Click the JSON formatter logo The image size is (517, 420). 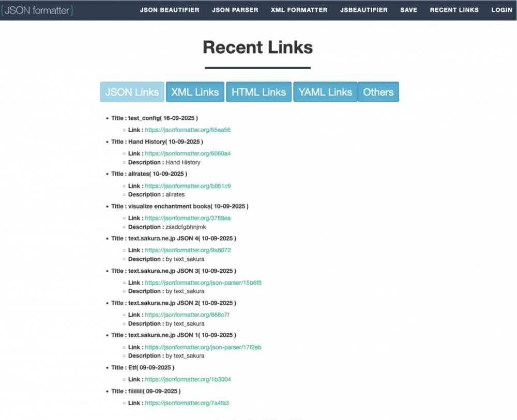tap(37, 10)
